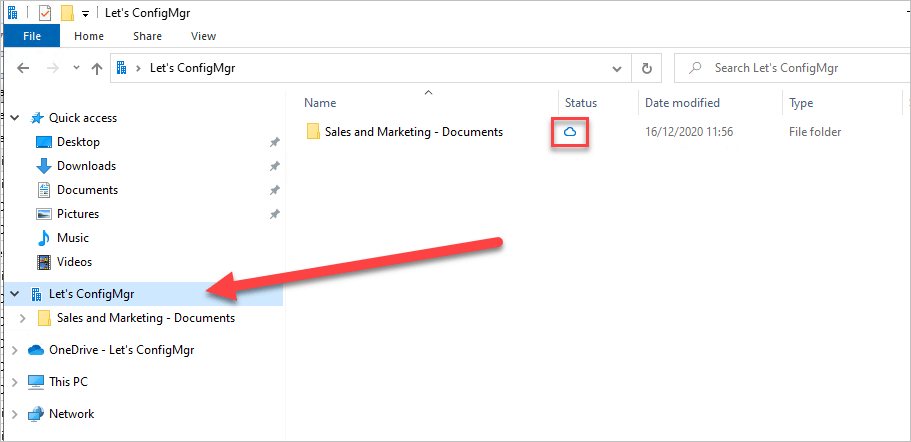The width and height of the screenshot is (911, 442).
Task: Expand the Network tree node
Action: coord(15,414)
